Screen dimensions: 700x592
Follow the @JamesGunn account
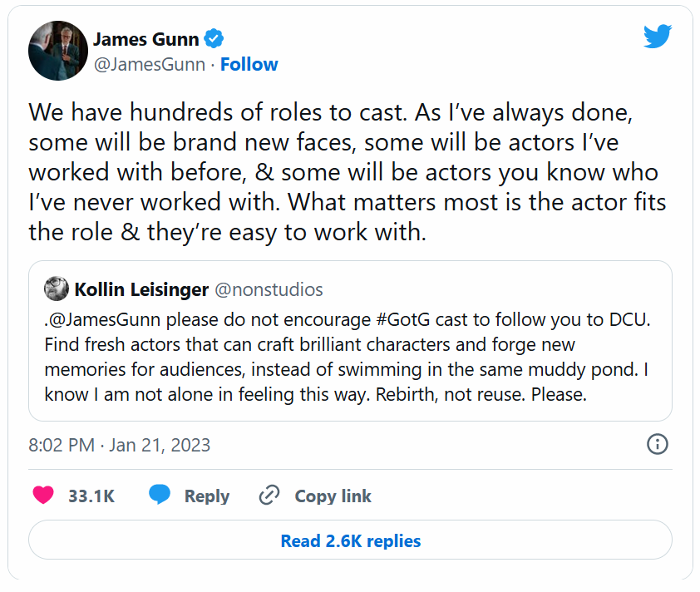point(249,65)
